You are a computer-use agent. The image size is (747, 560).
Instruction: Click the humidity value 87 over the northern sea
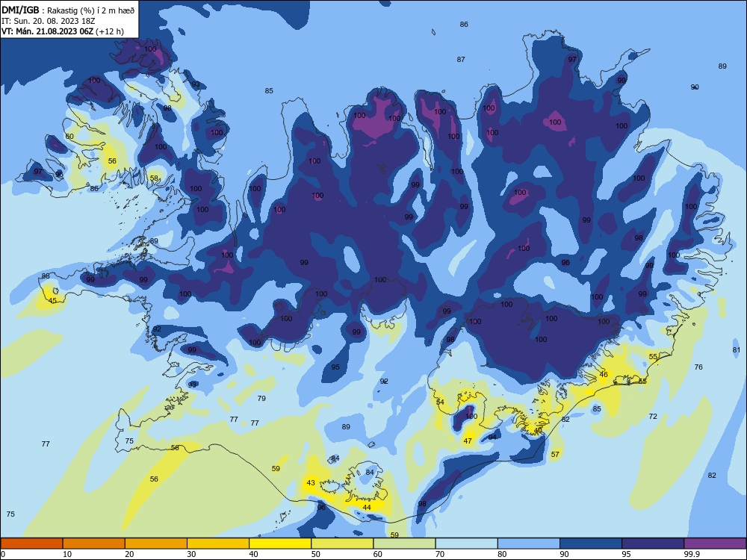click(x=461, y=60)
